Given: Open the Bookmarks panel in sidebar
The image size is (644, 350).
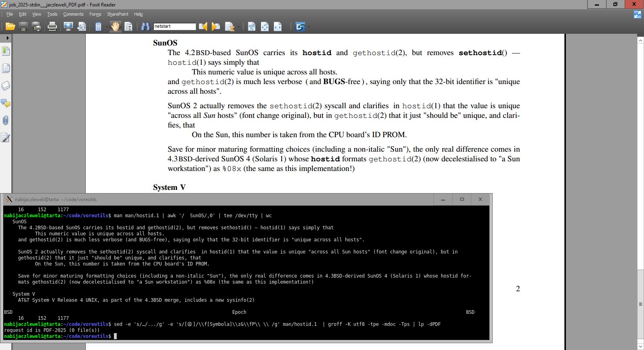Looking at the screenshot, I should pyautogui.click(x=6, y=51).
